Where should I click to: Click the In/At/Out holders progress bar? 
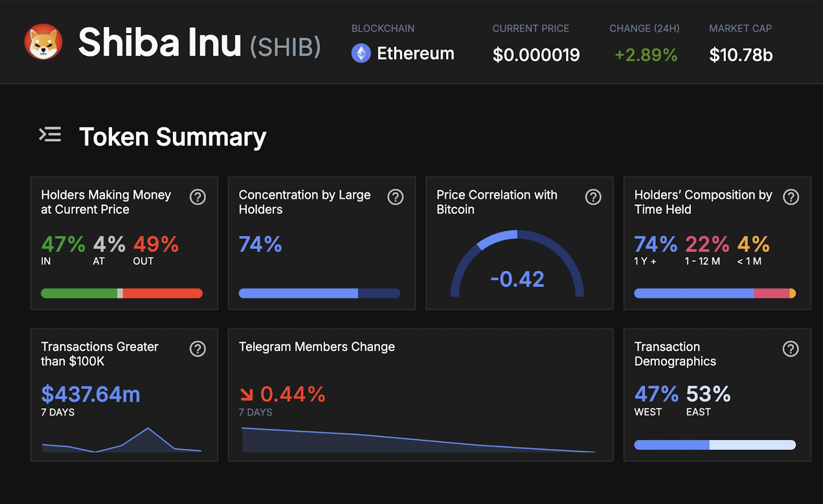122,293
